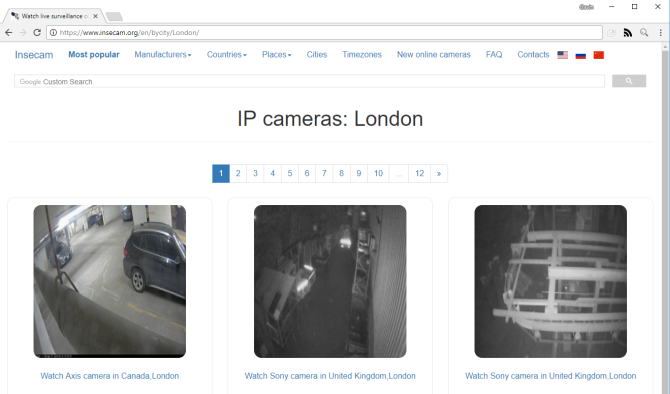Open the Chrome three-dot menu
This screenshot has height=394, width=670.
pos(661,32)
